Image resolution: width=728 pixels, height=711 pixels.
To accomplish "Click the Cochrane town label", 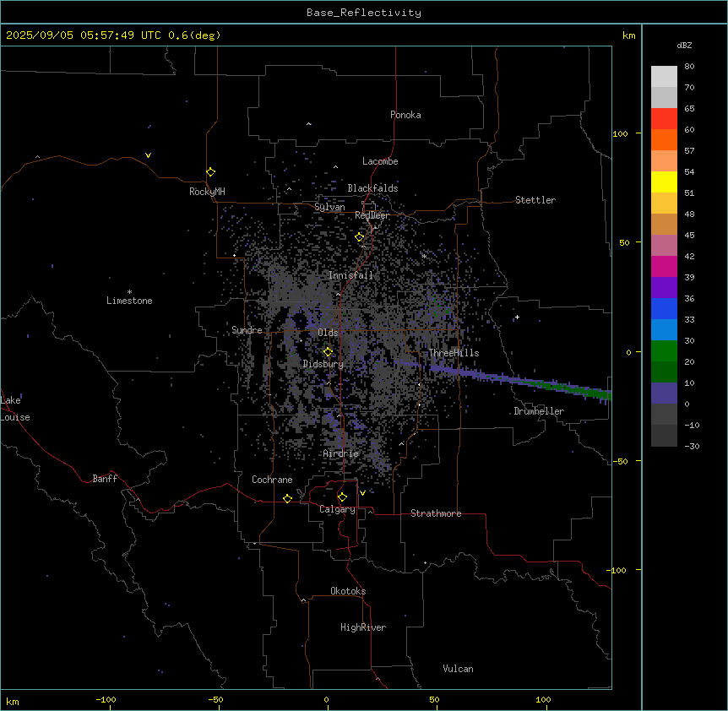I will coord(272,480).
